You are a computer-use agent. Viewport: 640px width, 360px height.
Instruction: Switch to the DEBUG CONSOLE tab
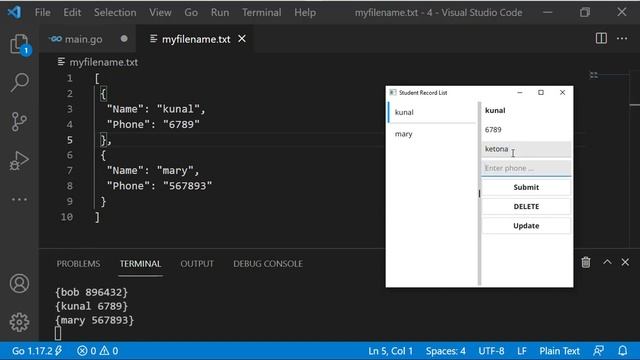[268, 264]
